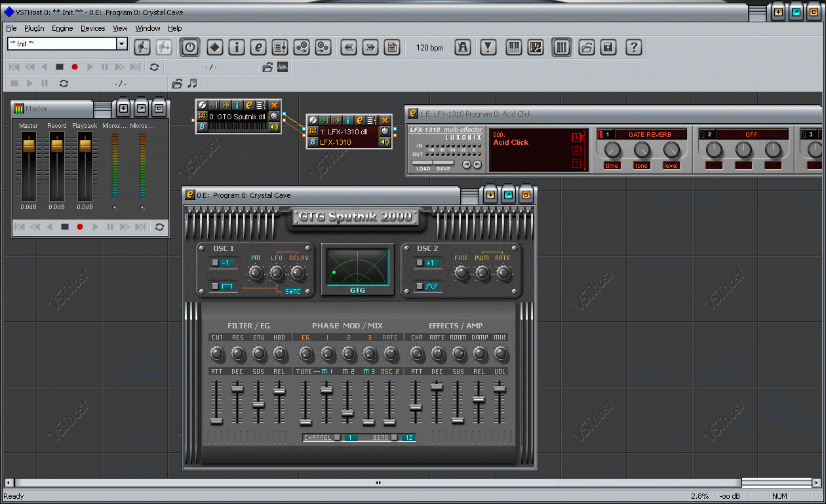This screenshot has height=504, width=826.
Task: Open the View menu
Action: [x=120, y=28]
